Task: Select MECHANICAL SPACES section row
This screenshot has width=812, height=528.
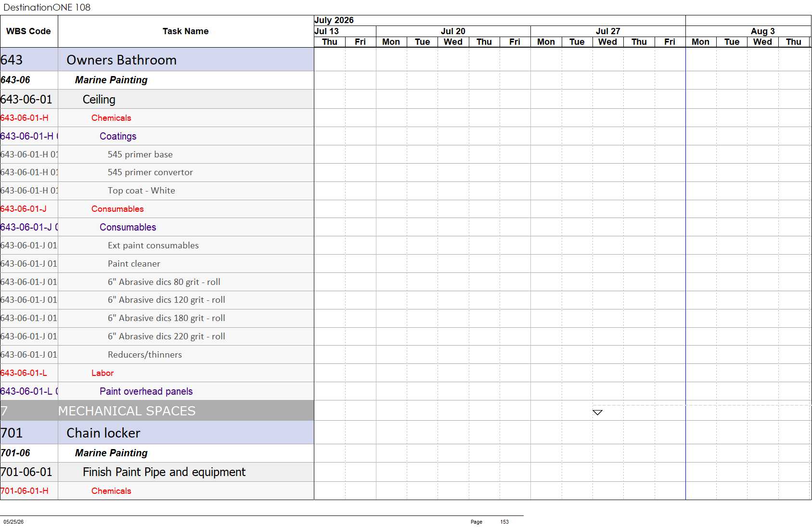Action: coord(157,411)
